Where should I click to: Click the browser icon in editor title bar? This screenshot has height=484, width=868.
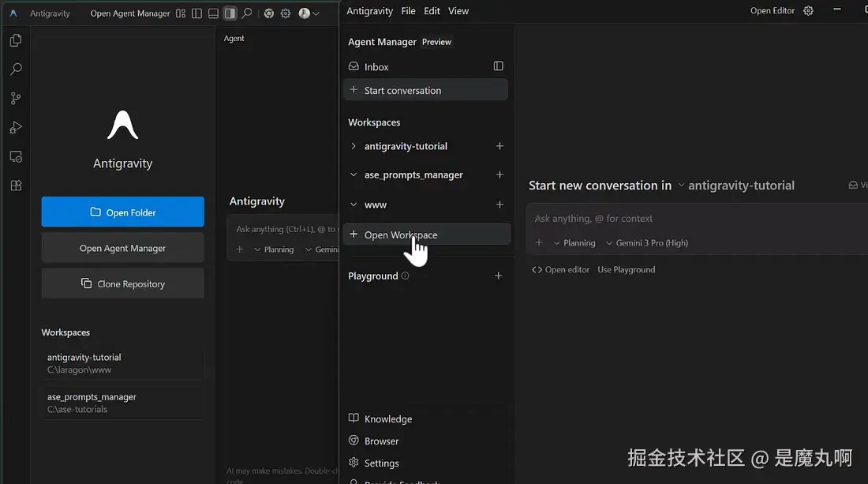tap(268, 13)
